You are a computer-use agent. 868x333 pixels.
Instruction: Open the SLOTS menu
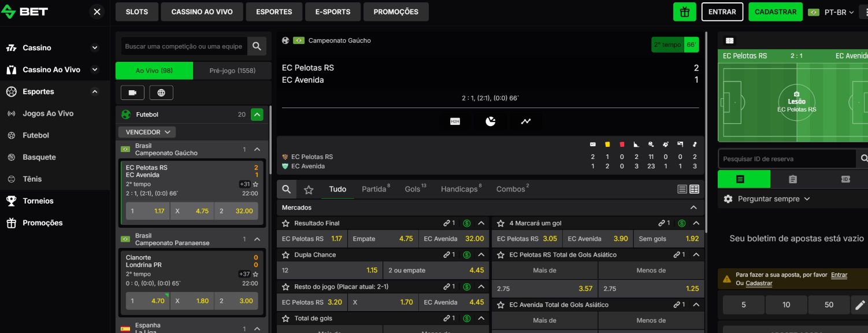[x=137, y=12]
